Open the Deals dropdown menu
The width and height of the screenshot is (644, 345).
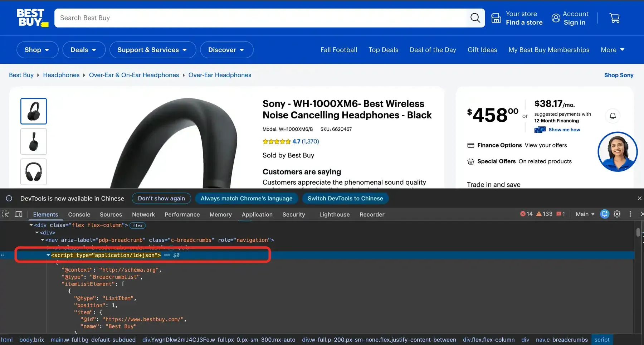[84, 50]
